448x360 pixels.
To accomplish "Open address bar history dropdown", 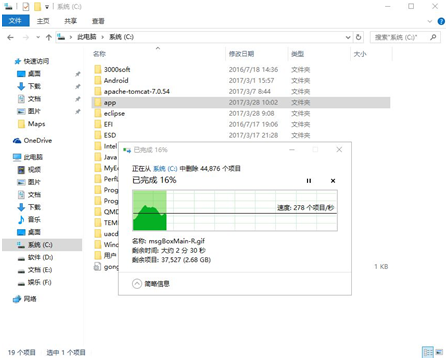I will tap(348, 37).
